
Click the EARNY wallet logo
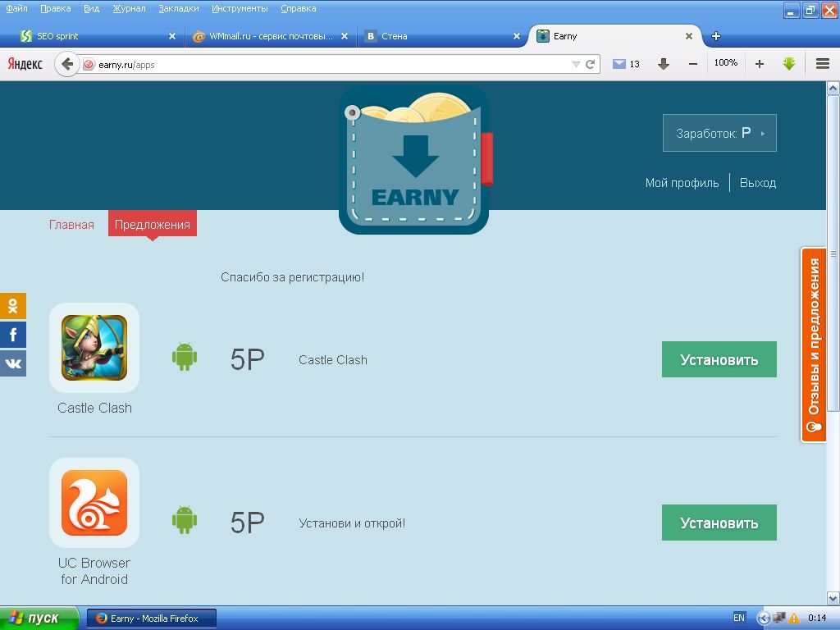[x=414, y=161]
